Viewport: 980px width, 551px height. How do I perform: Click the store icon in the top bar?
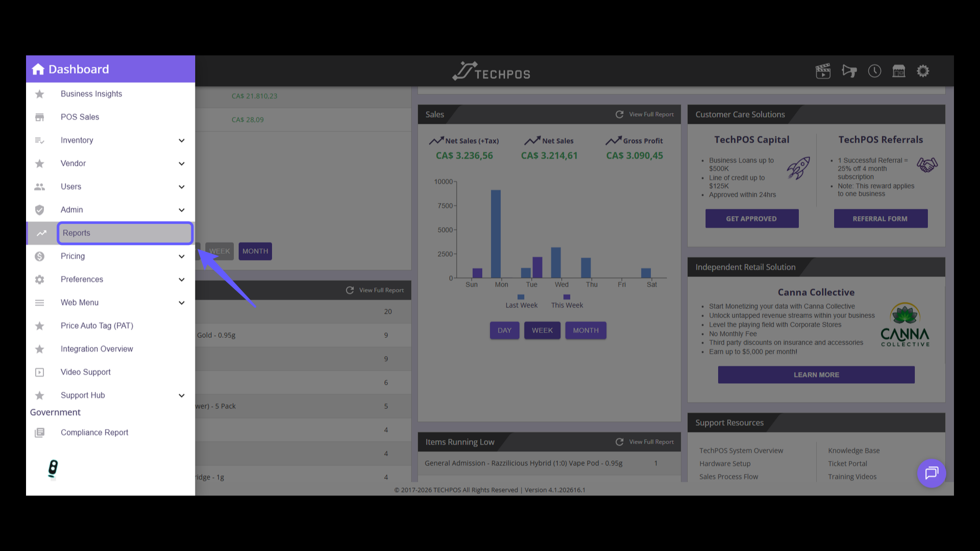tap(899, 71)
